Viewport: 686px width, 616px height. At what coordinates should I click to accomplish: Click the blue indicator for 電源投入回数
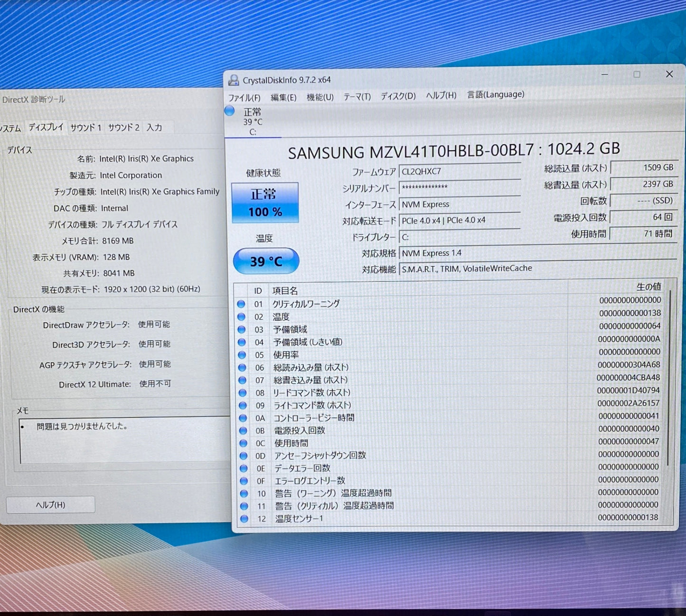(x=243, y=430)
